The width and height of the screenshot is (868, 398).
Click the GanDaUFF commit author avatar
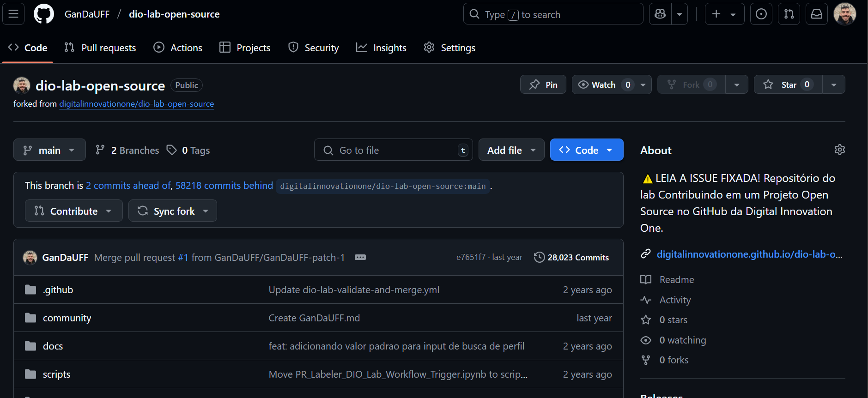tap(30, 257)
